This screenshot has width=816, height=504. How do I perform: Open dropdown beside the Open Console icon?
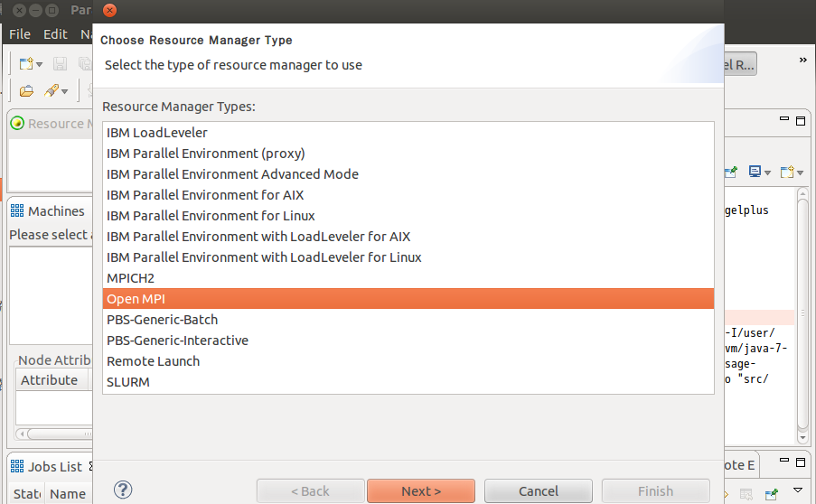coord(801,173)
